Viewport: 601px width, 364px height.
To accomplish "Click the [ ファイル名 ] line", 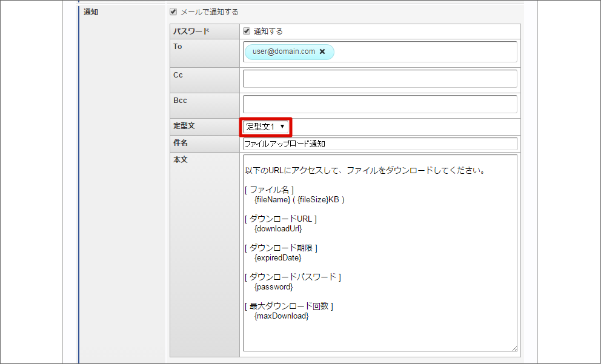I will (x=269, y=190).
